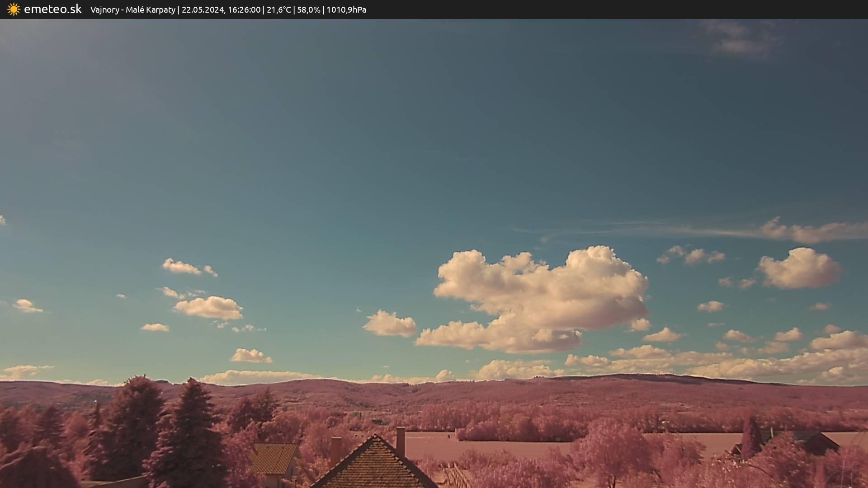Click the rounded cloud at the far right edge
Viewport: 868px width, 488px height.
pos(800,269)
